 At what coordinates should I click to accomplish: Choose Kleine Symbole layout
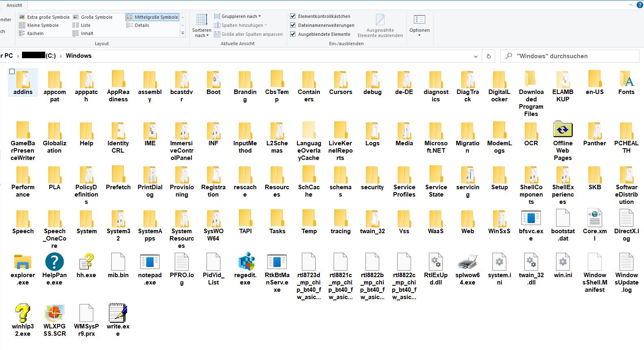pyautogui.click(x=39, y=25)
